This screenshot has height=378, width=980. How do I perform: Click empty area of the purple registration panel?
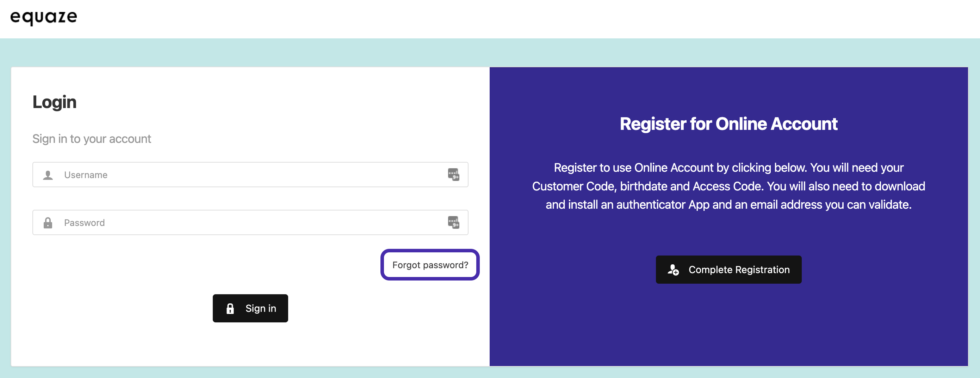point(728,327)
